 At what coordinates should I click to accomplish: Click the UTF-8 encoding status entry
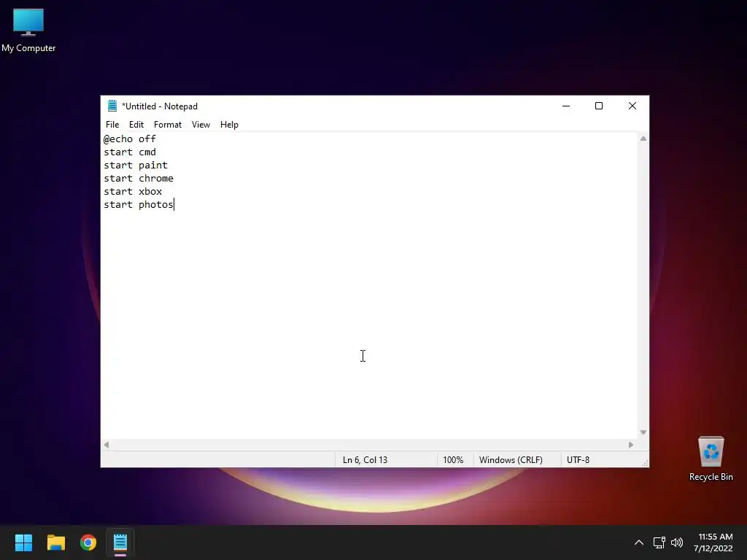[x=578, y=460]
